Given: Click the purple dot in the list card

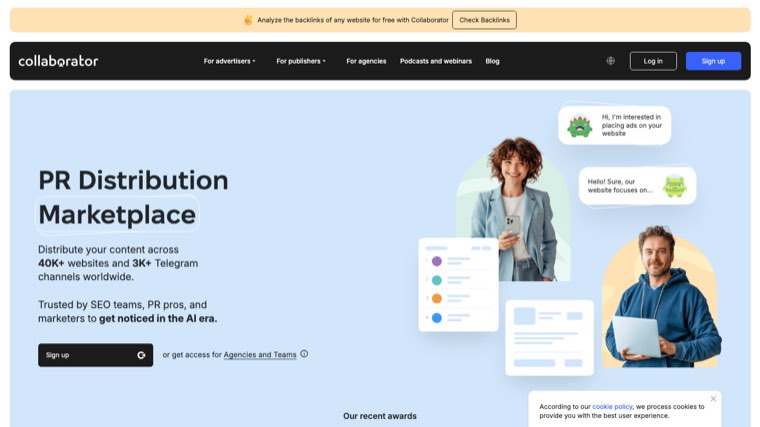Looking at the screenshot, I should point(437,261).
